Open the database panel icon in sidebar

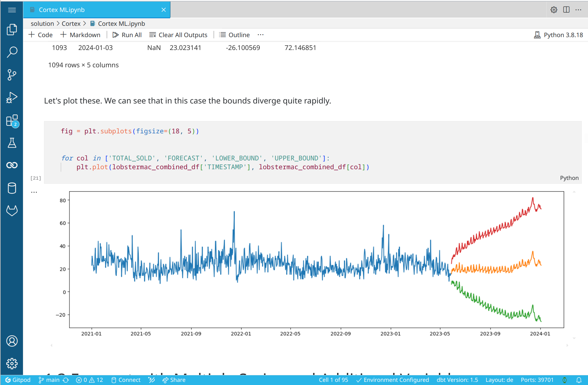pos(12,188)
